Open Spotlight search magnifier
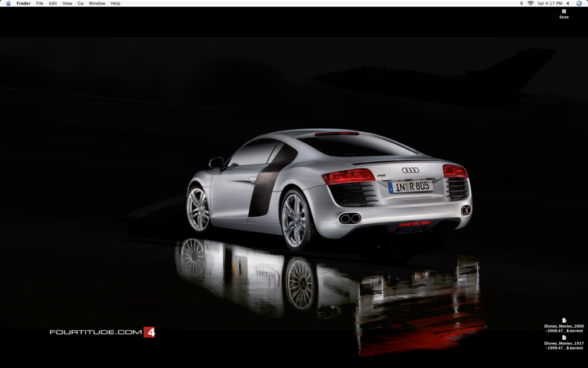Screen dimensions: 588x368 coord(579,3)
